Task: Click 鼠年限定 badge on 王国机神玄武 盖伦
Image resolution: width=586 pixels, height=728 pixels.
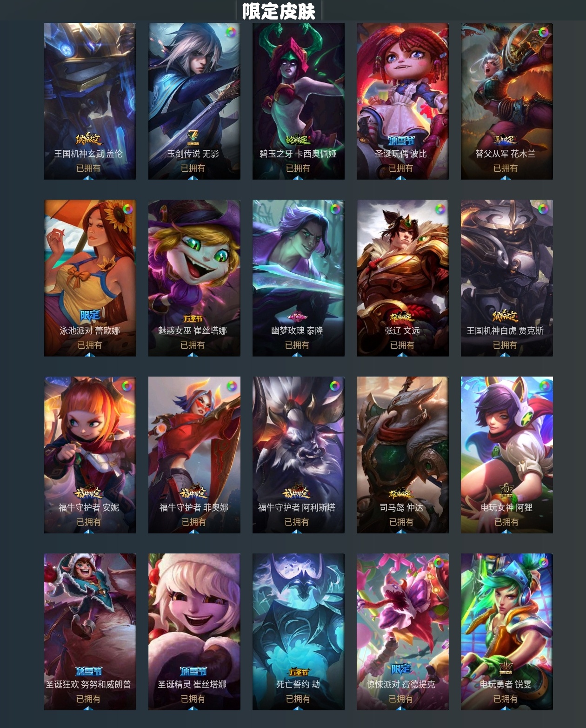Action: click(88, 139)
